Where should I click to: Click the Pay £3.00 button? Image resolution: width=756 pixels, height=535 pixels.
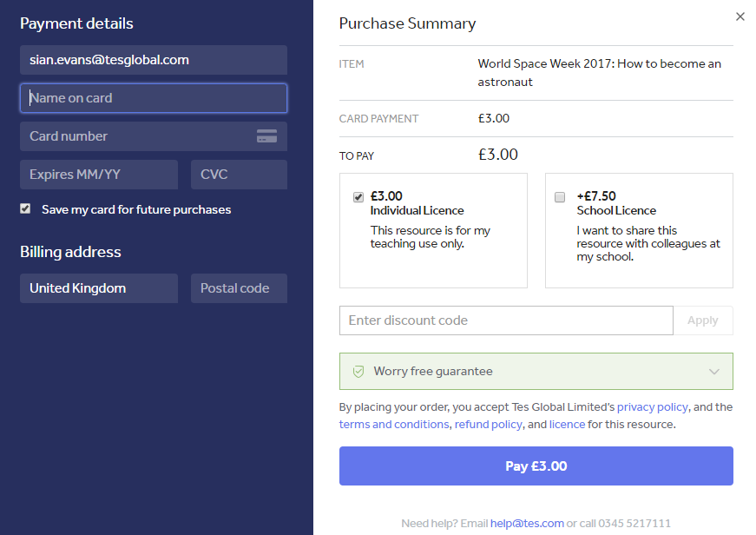[536, 466]
